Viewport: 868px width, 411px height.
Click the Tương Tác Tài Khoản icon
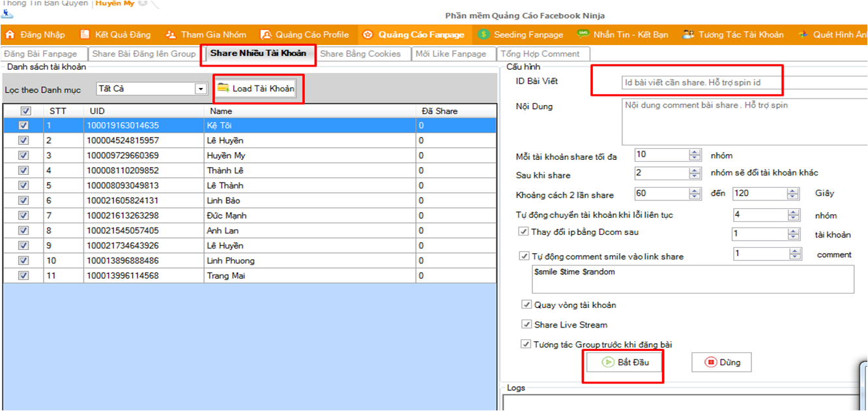(x=688, y=35)
